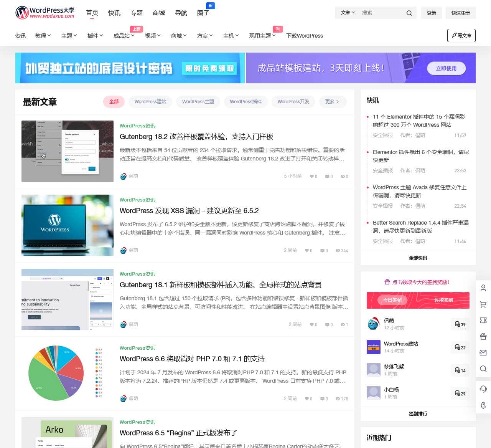Click heart icon on WordPress XSS article

[x=307, y=251]
